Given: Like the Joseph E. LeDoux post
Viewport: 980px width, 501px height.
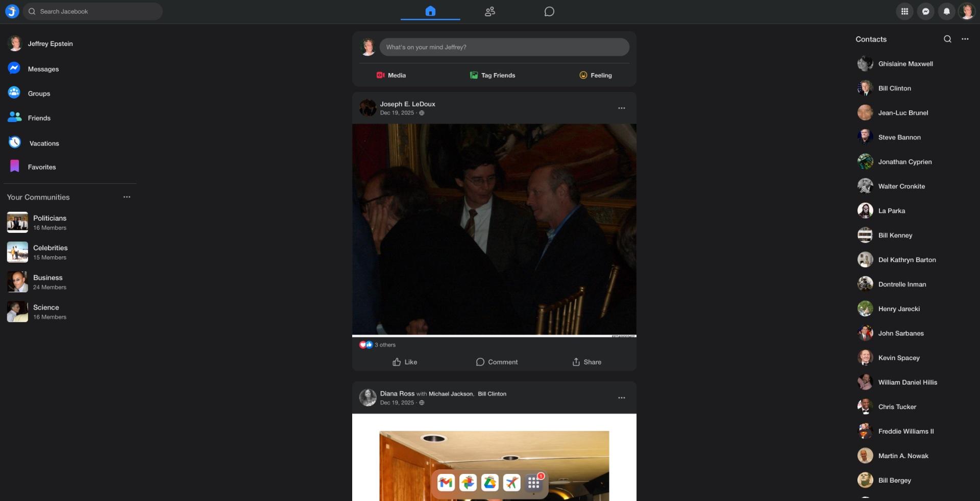Looking at the screenshot, I should [x=405, y=362].
